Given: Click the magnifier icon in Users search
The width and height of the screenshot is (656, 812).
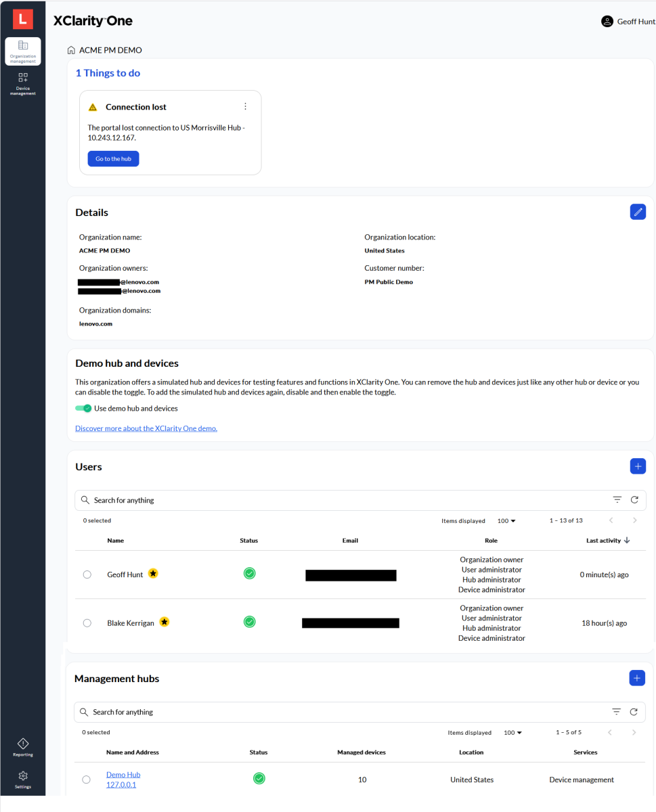Looking at the screenshot, I should [85, 500].
